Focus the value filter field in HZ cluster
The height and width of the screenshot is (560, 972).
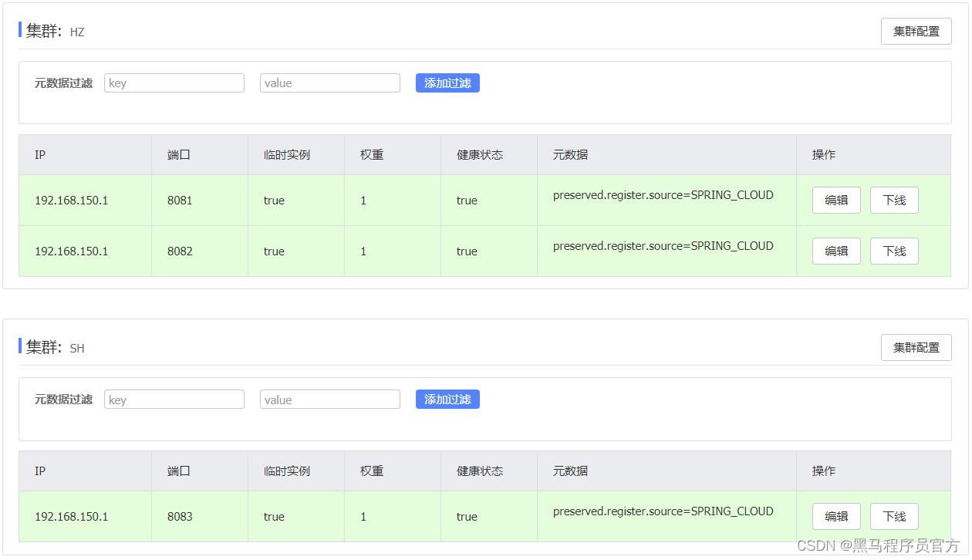(x=330, y=83)
